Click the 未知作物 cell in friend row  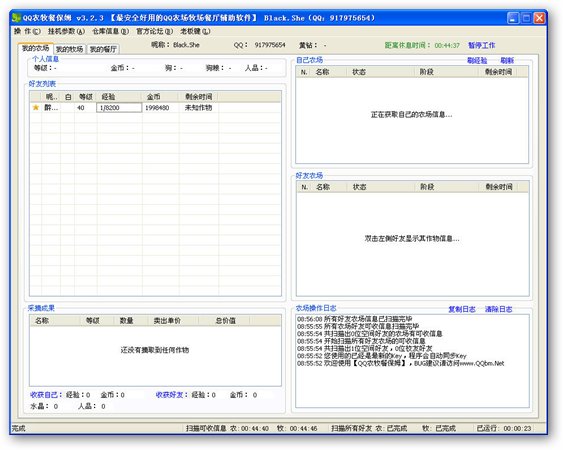(x=198, y=107)
